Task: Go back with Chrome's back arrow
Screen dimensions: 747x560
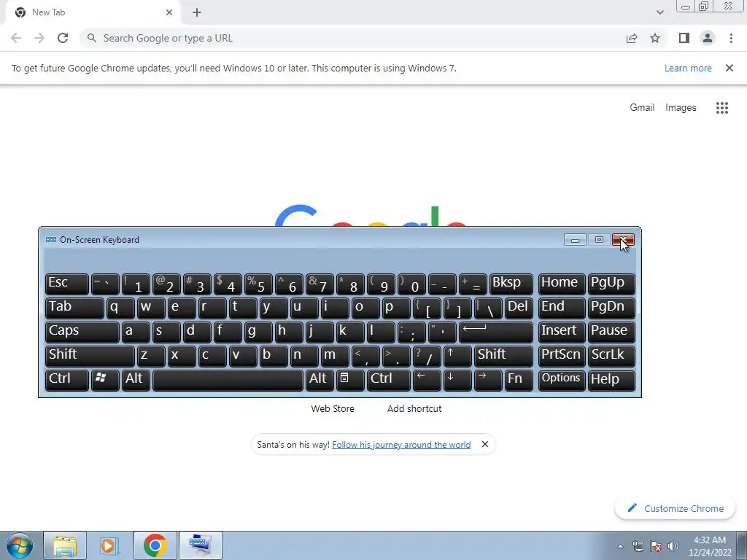Action: [16, 38]
